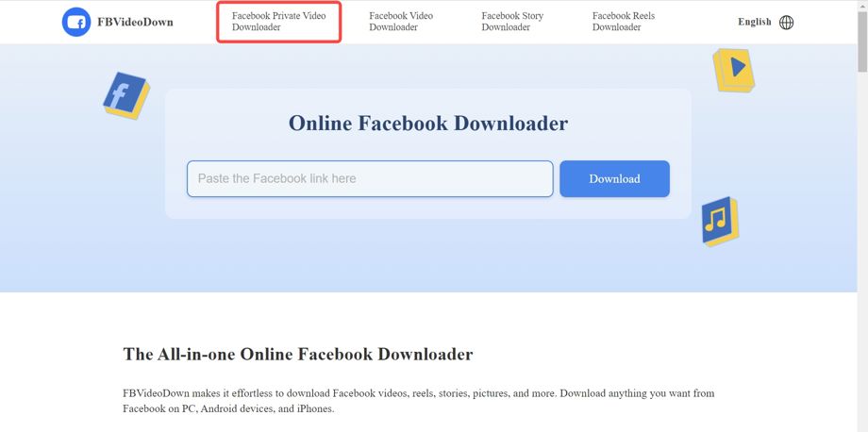Open Facebook Private Video Downloader page

(279, 22)
